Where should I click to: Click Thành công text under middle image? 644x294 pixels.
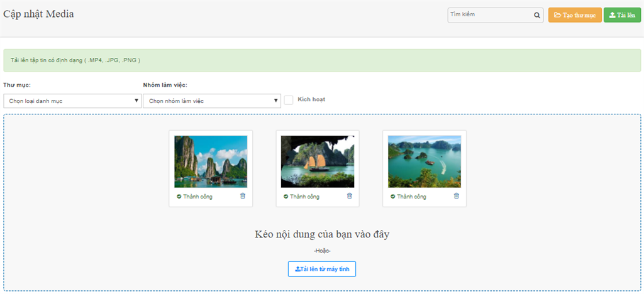tap(304, 197)
